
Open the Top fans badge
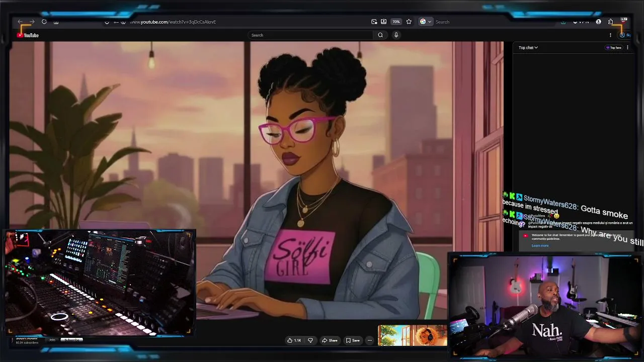click(x=614, y=48)
